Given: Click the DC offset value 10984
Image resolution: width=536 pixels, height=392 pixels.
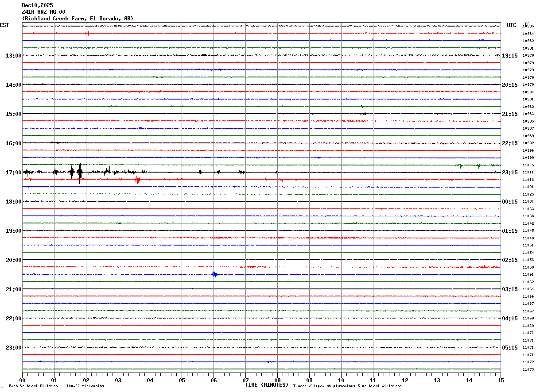Looking at the screenshot, I should click(528, 34).
